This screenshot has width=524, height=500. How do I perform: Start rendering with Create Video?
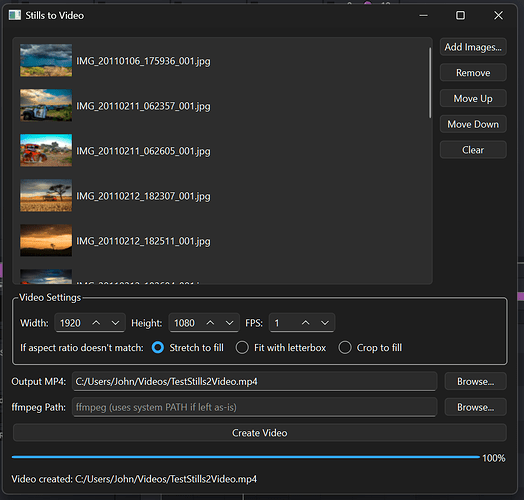tap(260, 433)
